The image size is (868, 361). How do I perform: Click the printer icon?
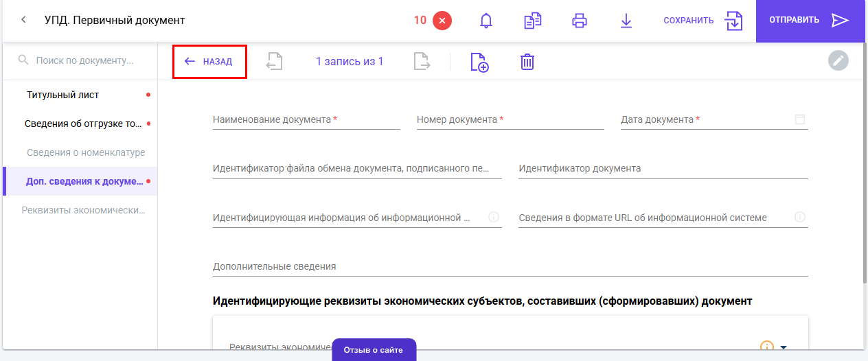point(580,21)
